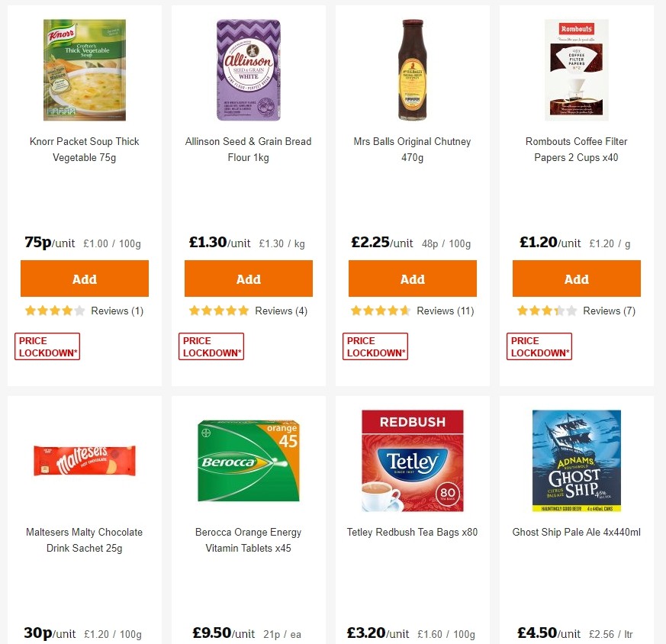The height and width of the screenshot is (644, 666).
Task: Add Mrs Balls Chutney to basket
Action: (412, 278)
